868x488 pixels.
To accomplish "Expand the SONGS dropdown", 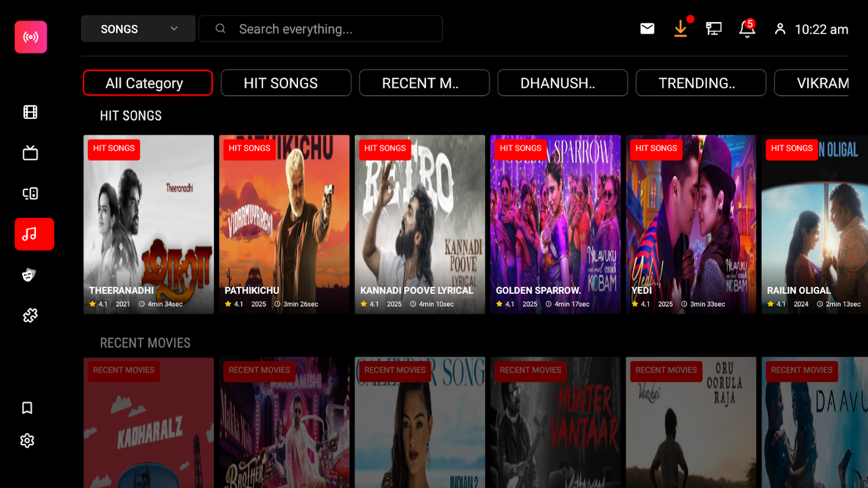I will (138, 29).
